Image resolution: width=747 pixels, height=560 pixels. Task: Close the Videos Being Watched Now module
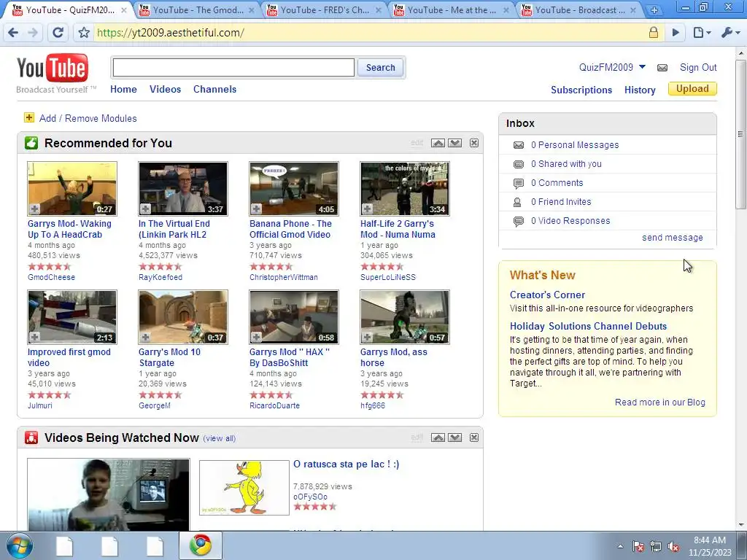(474, 437)
